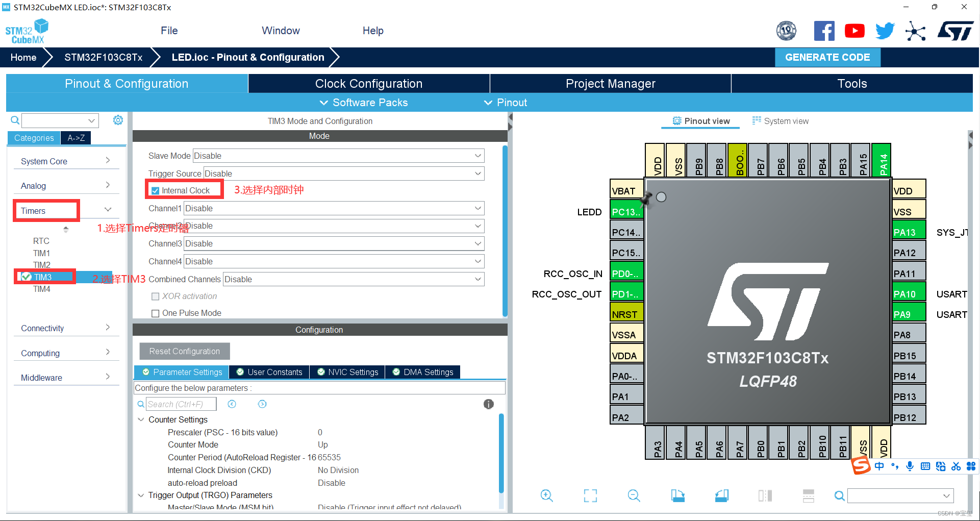Collapse the Counter Settings group
980x521 pixels.
click(x=141, y=419)
